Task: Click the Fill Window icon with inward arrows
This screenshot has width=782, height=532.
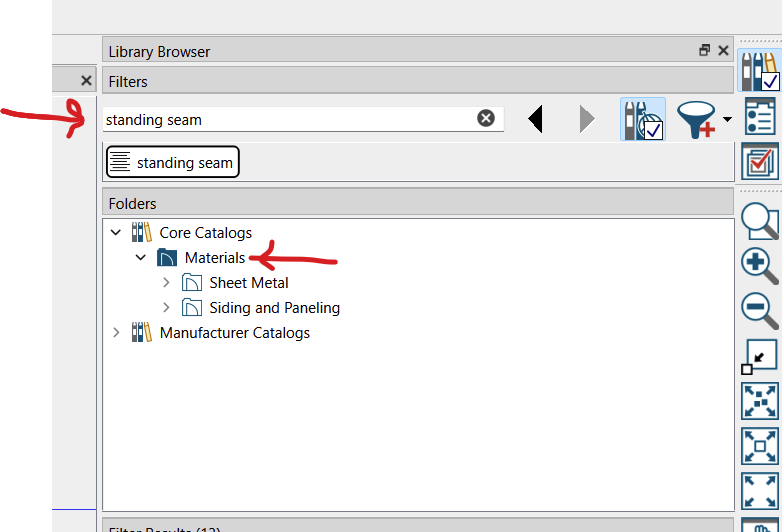Action: tap(760, 401)
